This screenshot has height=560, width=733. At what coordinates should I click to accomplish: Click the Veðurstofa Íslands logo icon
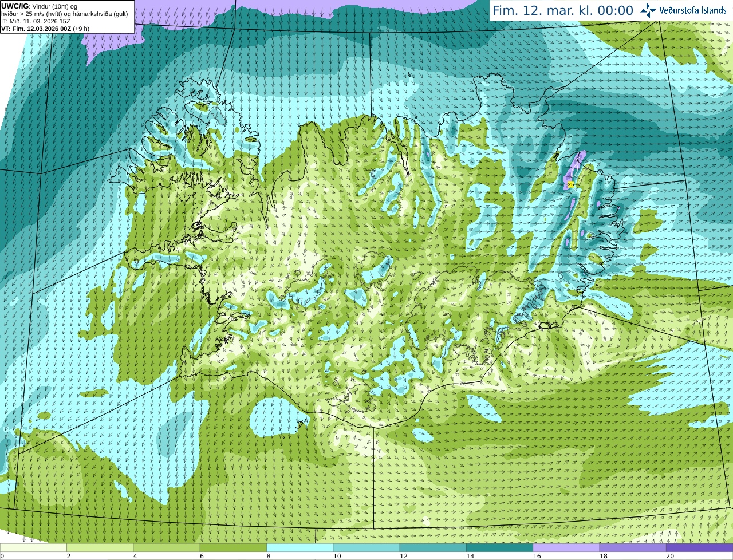(x=648, y=10)
